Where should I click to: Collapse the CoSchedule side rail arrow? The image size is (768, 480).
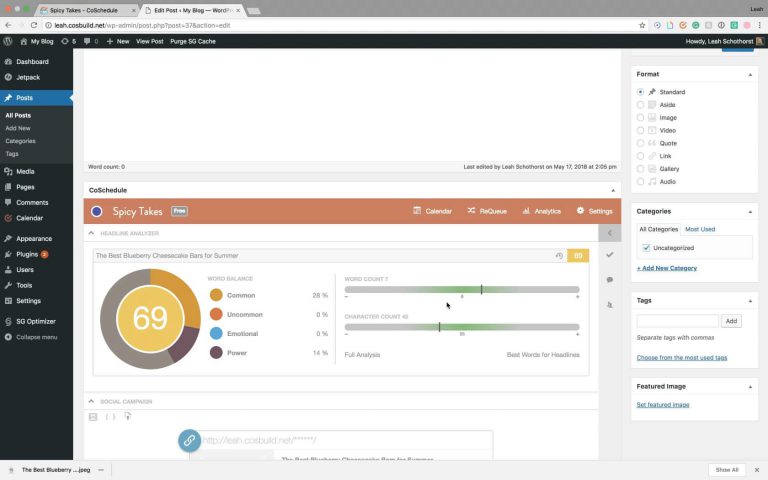tap(610, 233)
